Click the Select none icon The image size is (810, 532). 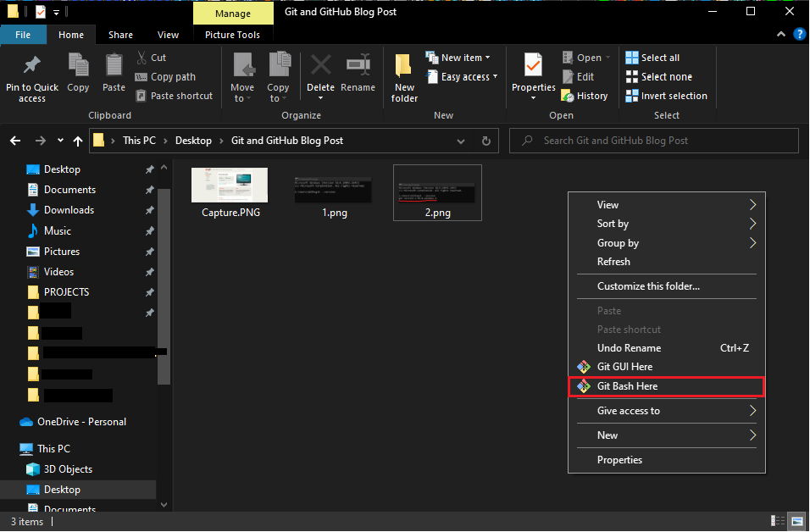tap(632, 77)
